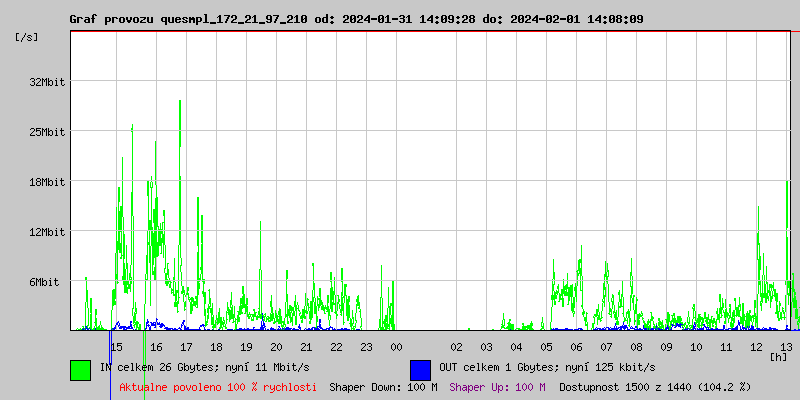Click hour 06 on the time axis
Viewport: 800px width, 400px height.
click(576, 347)
